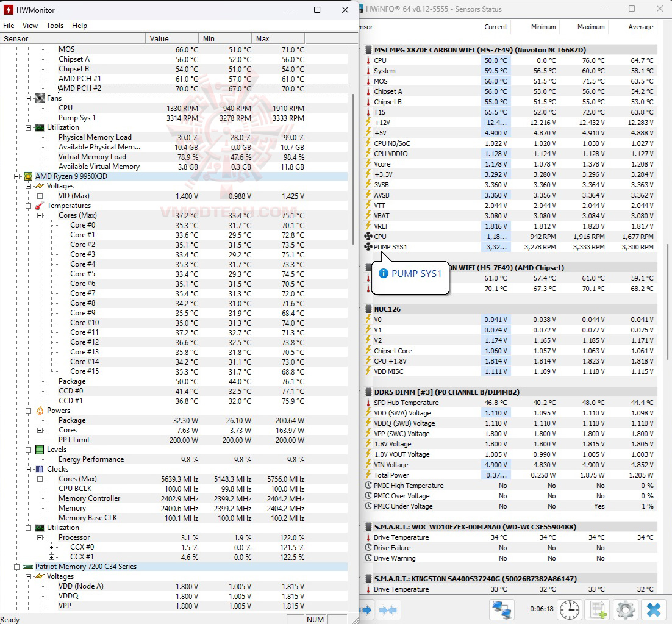This screenshot has height=624, width=672.
Task: Expand the VID (Max) voltage node
Action: [40, 196]
